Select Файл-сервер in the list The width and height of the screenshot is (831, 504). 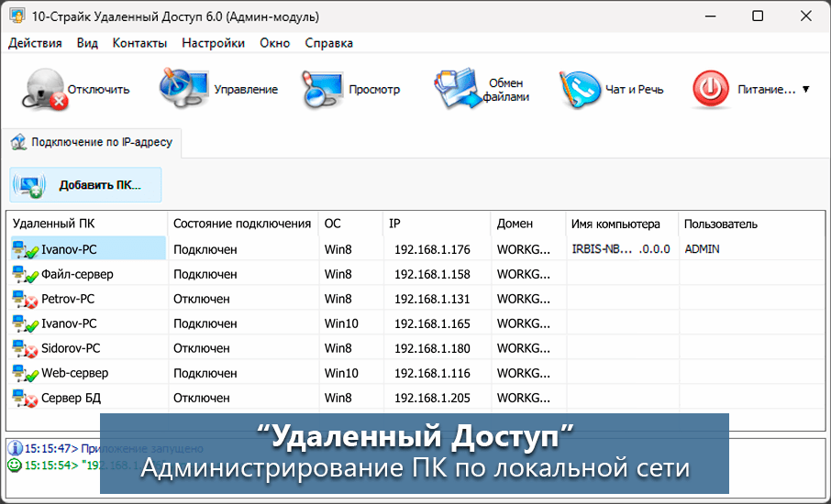coord(77,274)
